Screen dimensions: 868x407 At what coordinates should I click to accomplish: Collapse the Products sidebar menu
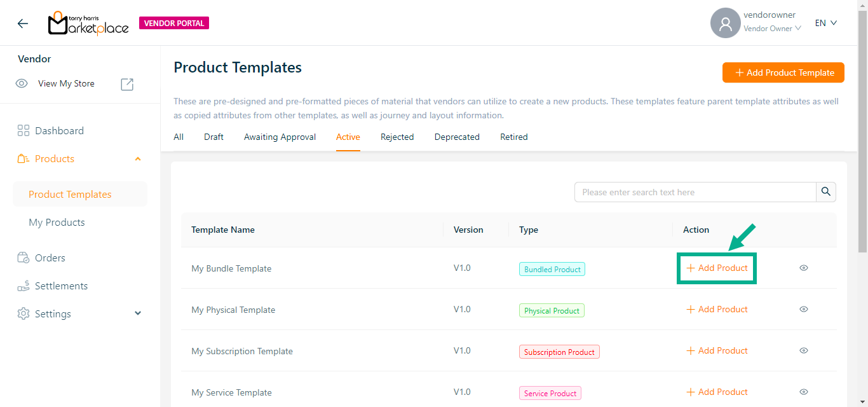(138, 159)
